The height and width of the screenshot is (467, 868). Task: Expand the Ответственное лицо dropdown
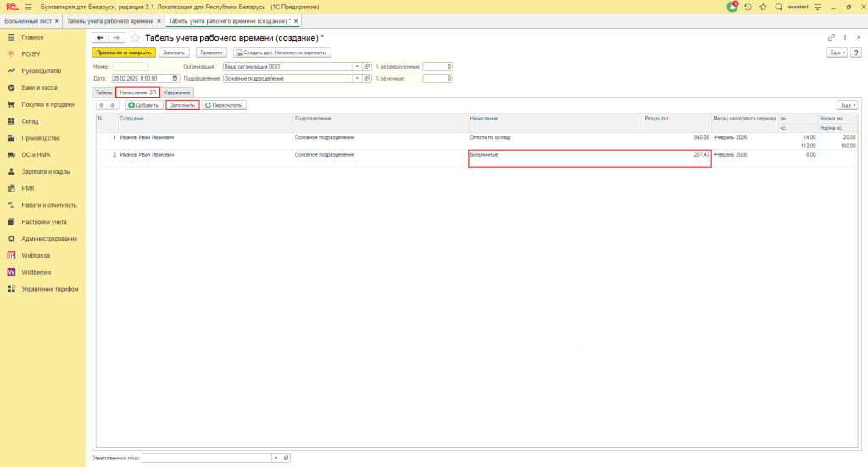pyautogui.click(x=275, y=458)
